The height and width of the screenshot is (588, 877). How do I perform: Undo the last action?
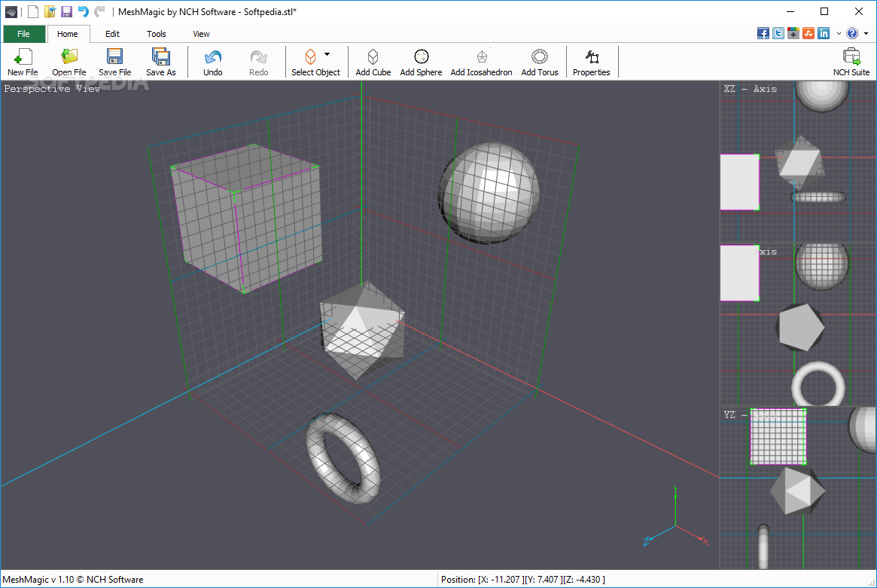click(212, 62)
